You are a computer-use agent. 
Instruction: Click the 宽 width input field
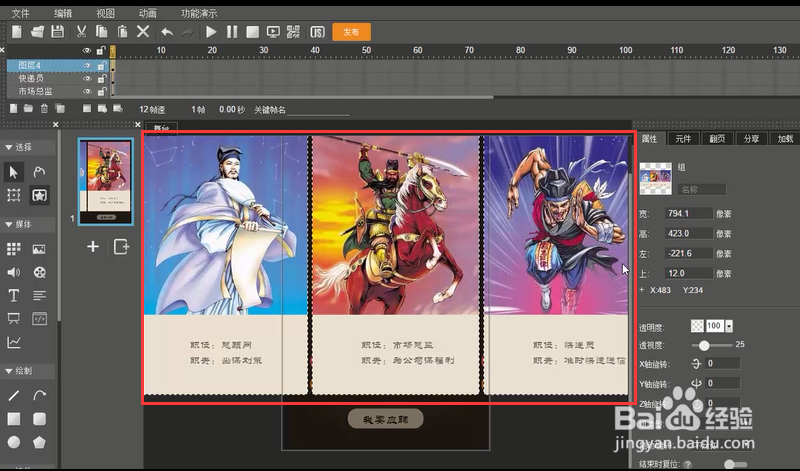click(x=689, y=214)
